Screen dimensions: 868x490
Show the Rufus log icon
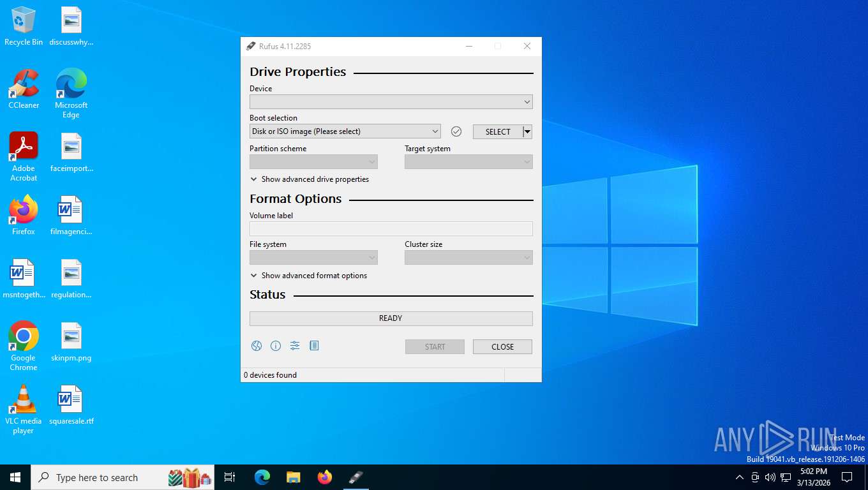click(314, 346)
